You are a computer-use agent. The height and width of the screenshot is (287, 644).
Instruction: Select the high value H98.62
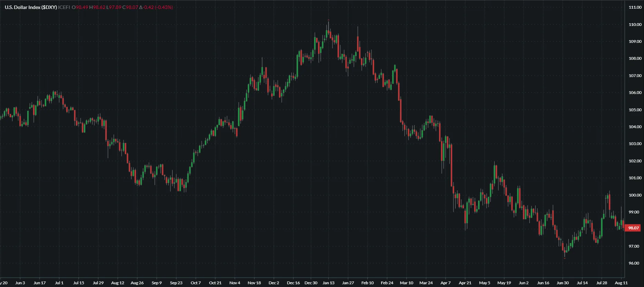[x=97, y=7]
